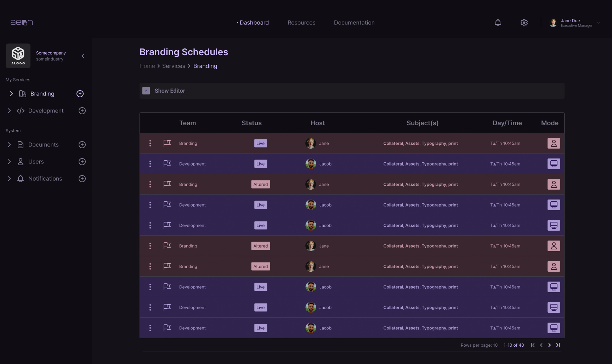Image resolution: width=612 pixels, height=364 pixels.
Task: Add a new Branding service with the plus icon
Action: 80,94
